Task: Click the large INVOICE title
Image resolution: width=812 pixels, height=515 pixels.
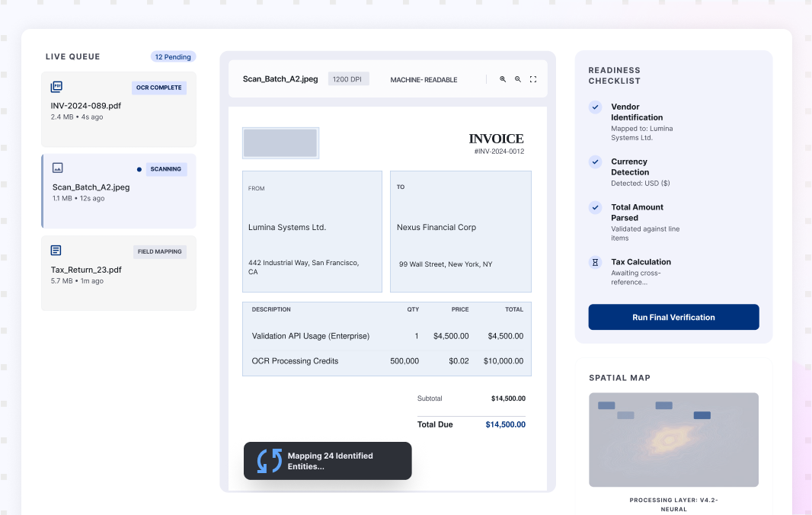Action: pos(496,139)
